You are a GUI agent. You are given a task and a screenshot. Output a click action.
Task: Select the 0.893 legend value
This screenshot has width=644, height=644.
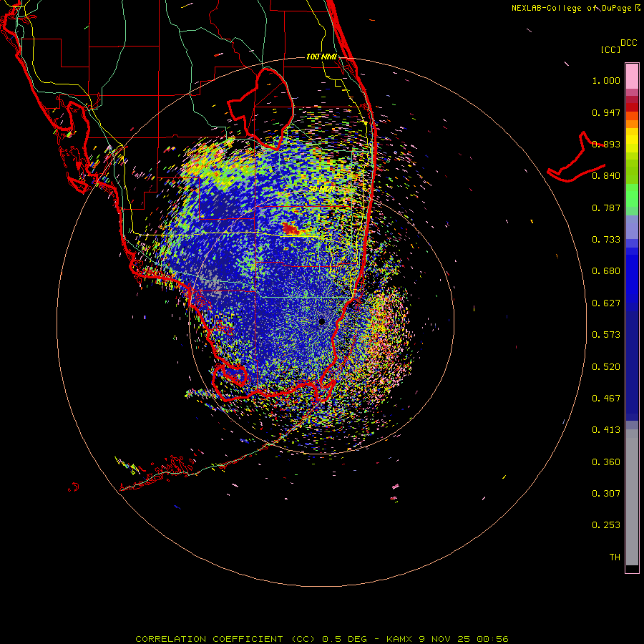coord(606,144)
